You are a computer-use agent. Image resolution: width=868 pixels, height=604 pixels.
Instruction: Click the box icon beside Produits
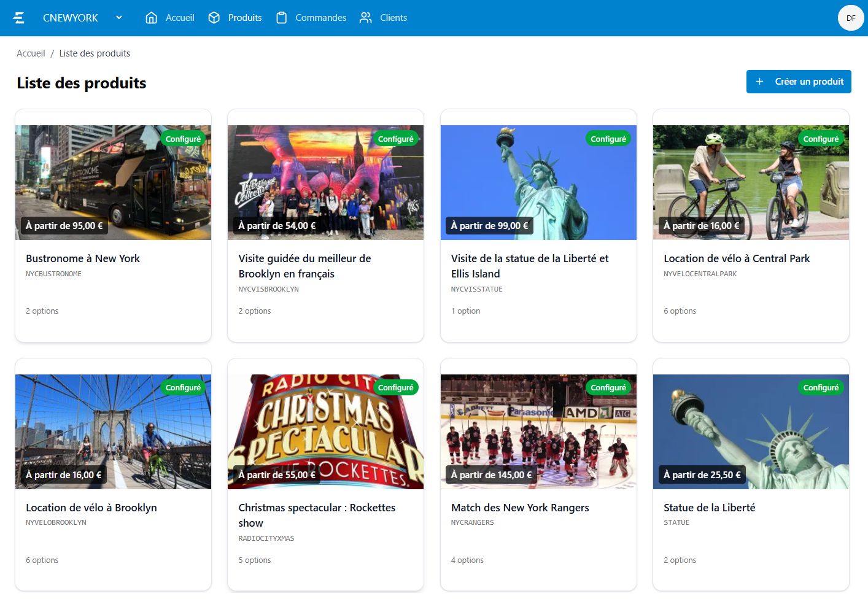pos(214,18)
